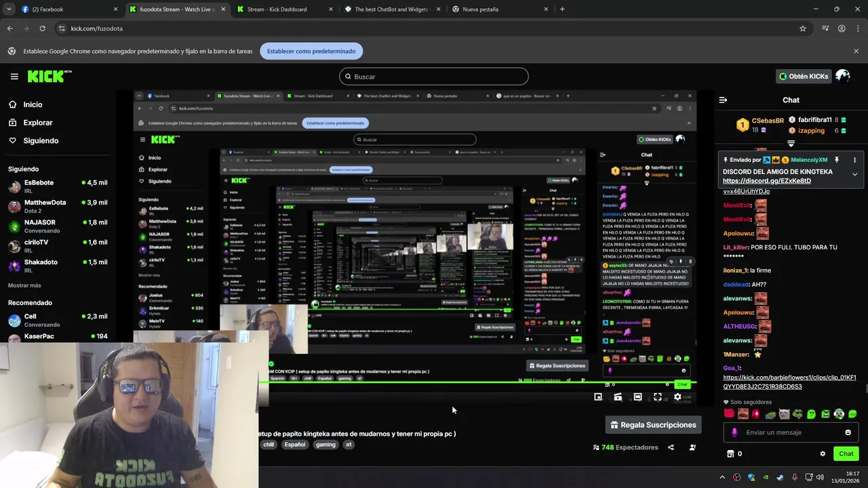Screen dimensions: 868x488
Task: View site information icon in address bar
Action: click(x=62, y=28)
